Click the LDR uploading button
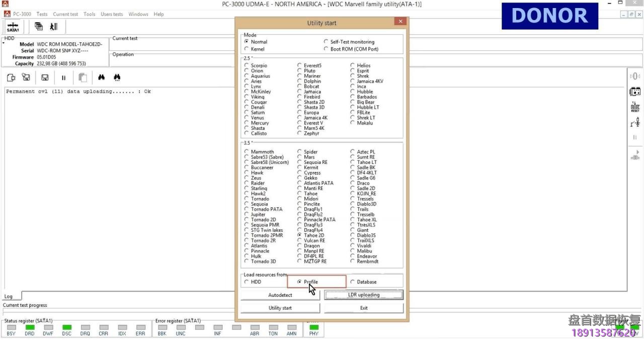 364,295
